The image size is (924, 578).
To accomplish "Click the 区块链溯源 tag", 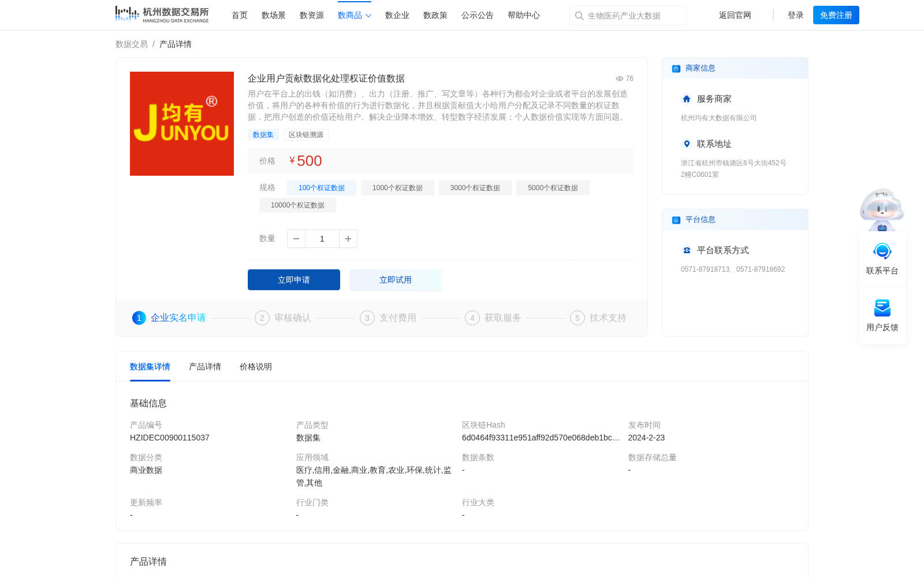I will click(306, 135).
